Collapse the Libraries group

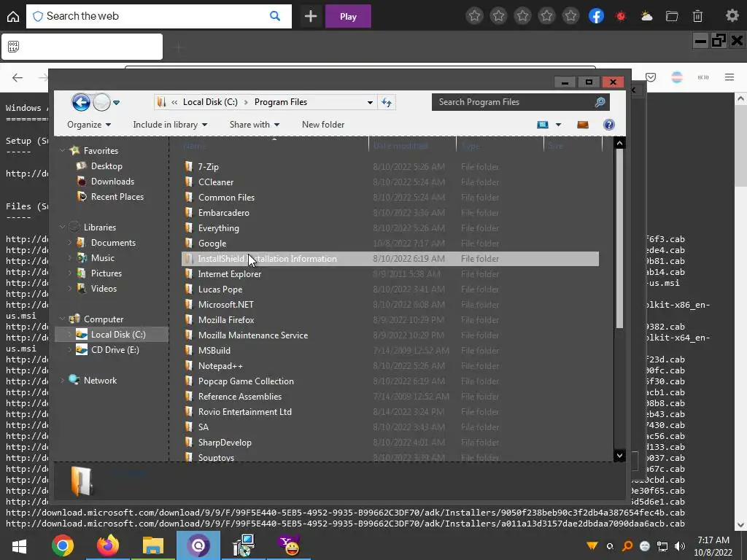coord(63,227)
